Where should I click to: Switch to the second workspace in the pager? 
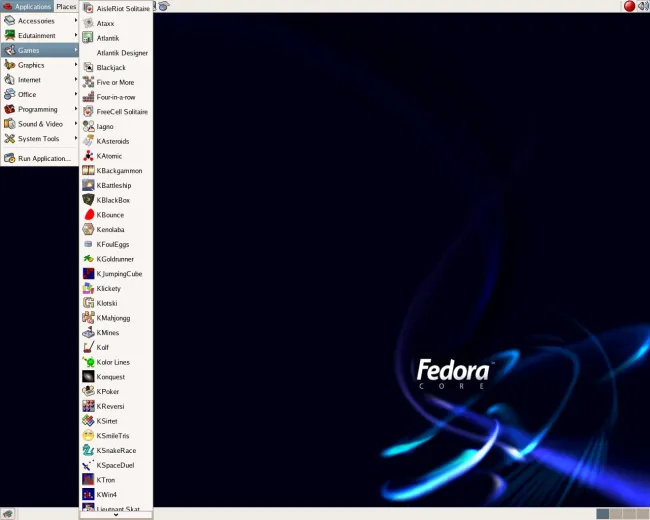616,514
